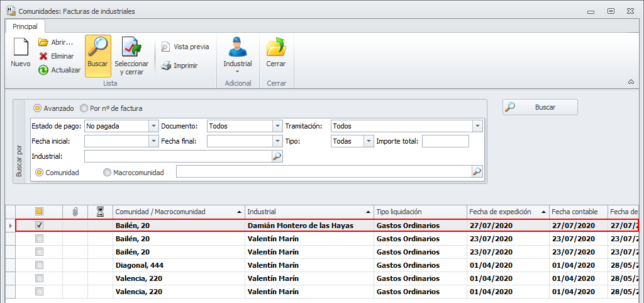Image resolution: width=644 pixels, height=303 pixels.
Task: Click the Nuevo blank document icon
Action: click(21, 48)
